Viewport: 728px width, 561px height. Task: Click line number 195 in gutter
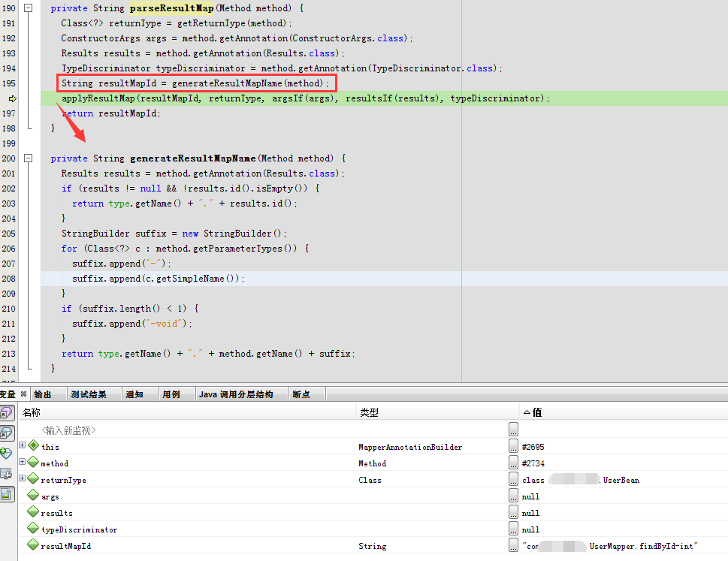pyautogui.click(x=9, y=83)
